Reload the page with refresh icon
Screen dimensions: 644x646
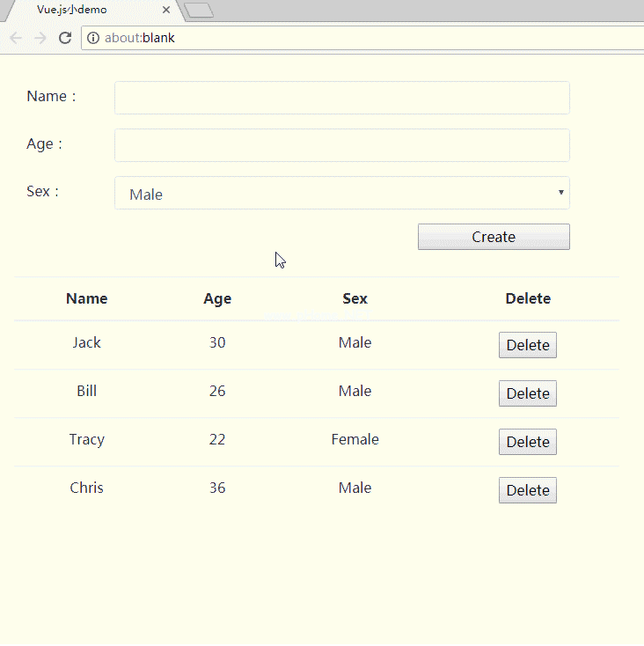pos(65,38)
